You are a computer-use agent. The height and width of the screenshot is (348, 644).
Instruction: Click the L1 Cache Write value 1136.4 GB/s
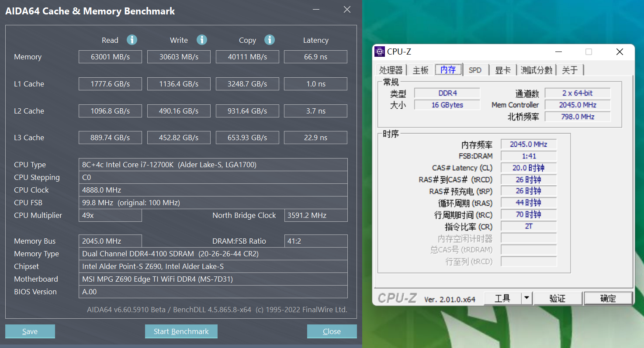[x=179, y=84]
